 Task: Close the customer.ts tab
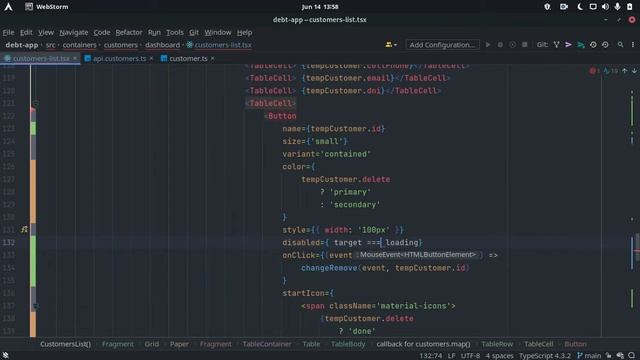213,58
